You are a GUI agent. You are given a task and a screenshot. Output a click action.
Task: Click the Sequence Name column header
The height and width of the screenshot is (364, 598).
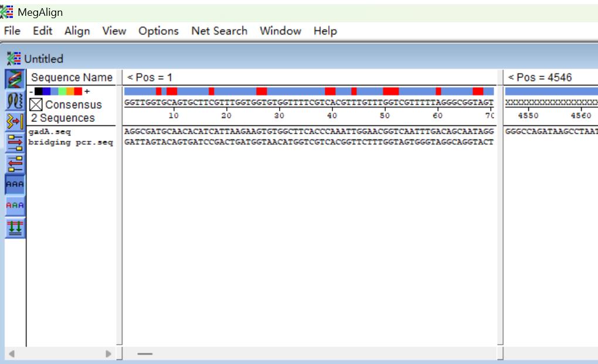tap(72, 77)
